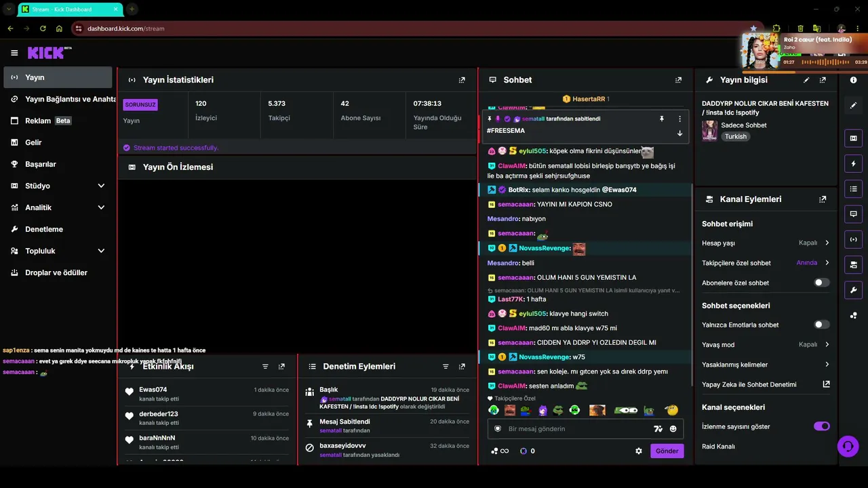Pop out the Sohbet chat panel

tap(678, 80)
